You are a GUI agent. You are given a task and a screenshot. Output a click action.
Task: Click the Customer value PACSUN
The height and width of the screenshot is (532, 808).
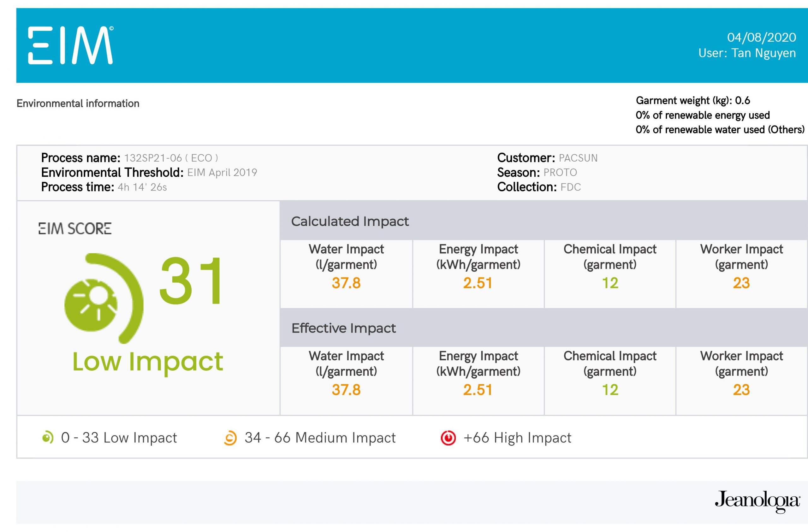578,158
